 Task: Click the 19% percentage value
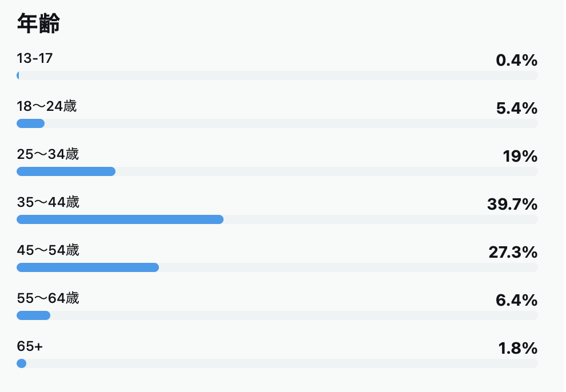[520, 156]
